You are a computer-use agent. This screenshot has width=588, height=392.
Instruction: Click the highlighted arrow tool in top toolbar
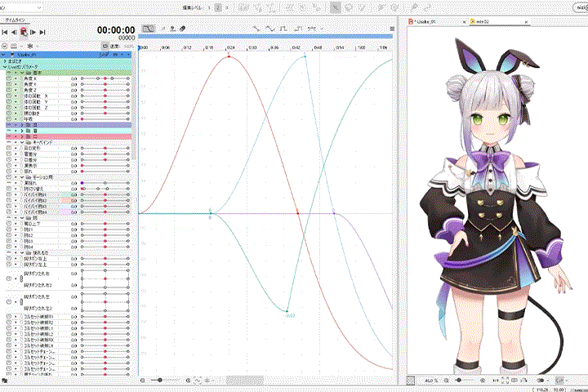point(336,7)
